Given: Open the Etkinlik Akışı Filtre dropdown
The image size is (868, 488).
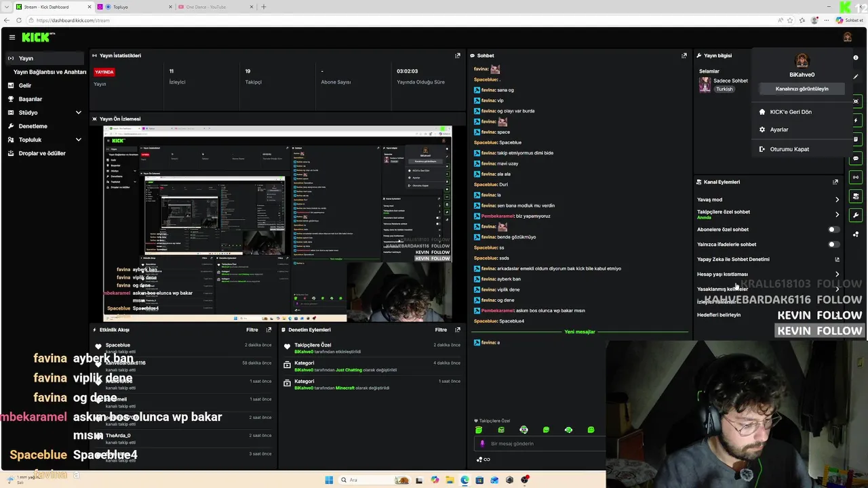Looking at the screenshot, I should click(x=252, y=329).
